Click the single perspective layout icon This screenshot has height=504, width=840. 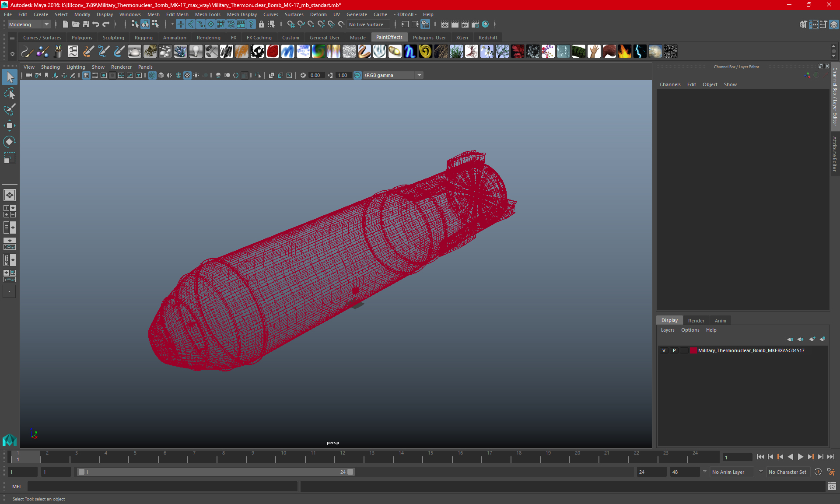10,195
